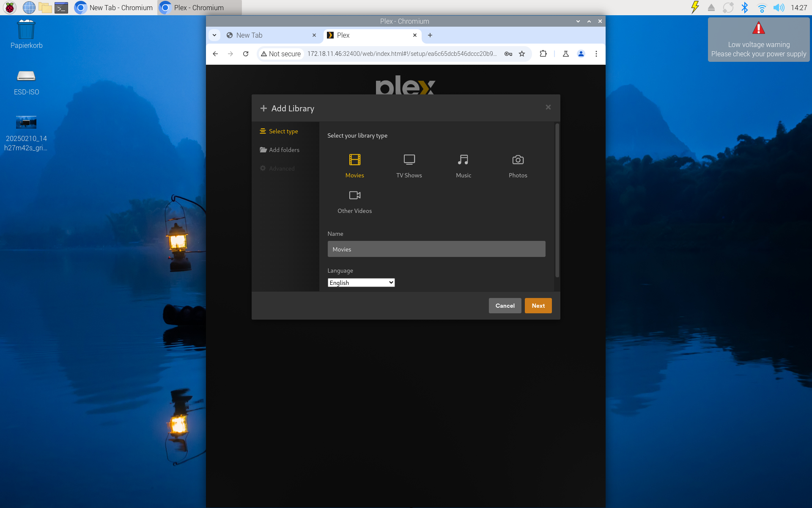The image size is (812, 508).
Task: Click the Plex - Chromium title bar dropdown
Action: 578,21
